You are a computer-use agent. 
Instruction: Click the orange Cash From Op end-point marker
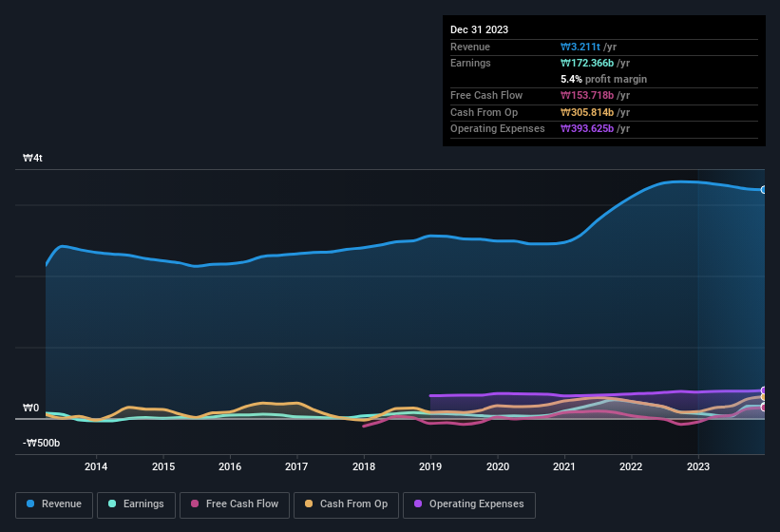[764, 397]
